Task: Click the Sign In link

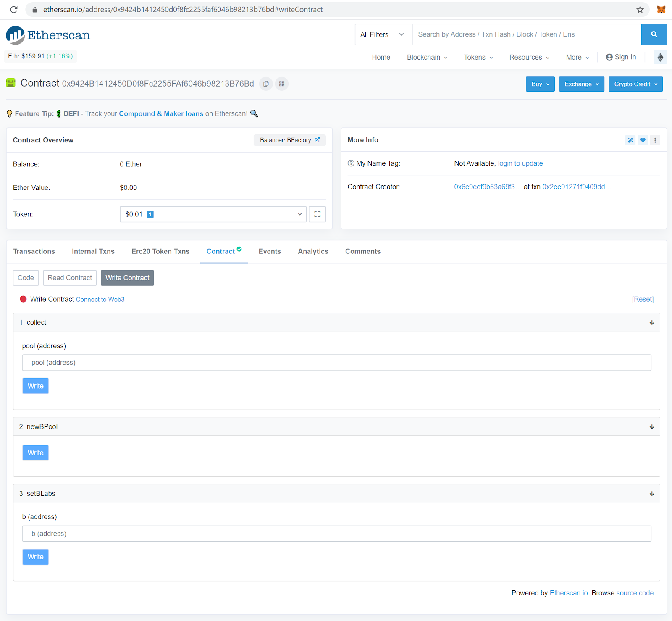Action: pos(621,57)
